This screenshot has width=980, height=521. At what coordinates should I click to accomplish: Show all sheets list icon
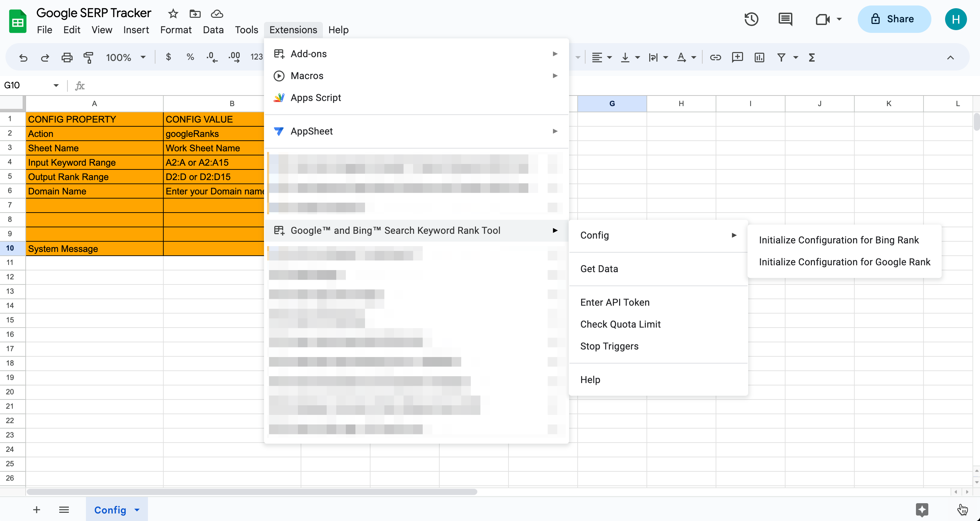[64, 510]
